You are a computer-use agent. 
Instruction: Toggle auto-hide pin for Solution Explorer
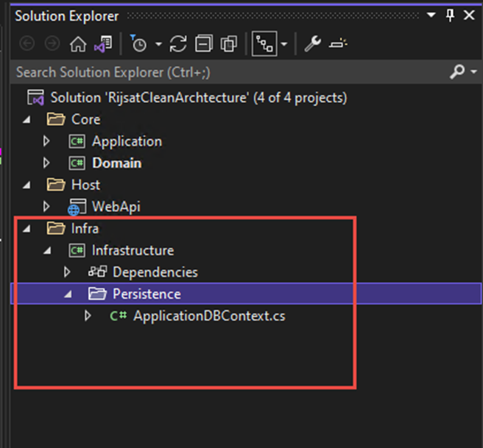point(450,15)
